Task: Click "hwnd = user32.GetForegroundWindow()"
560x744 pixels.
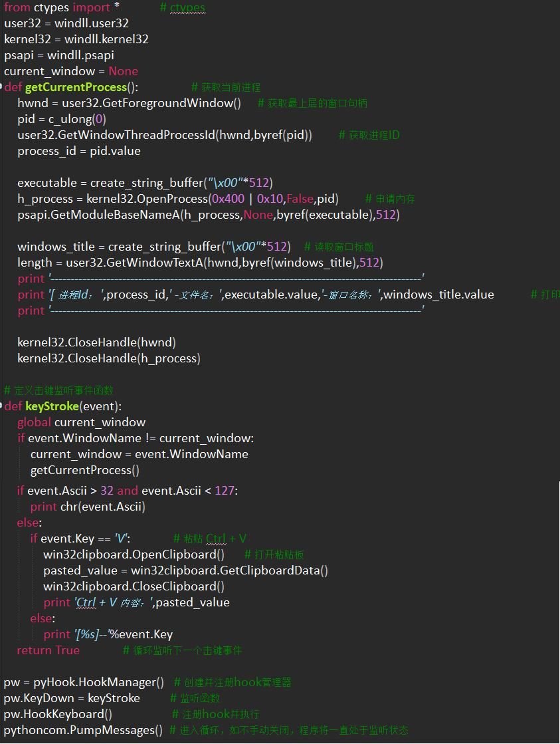Action: pos(129,103)
